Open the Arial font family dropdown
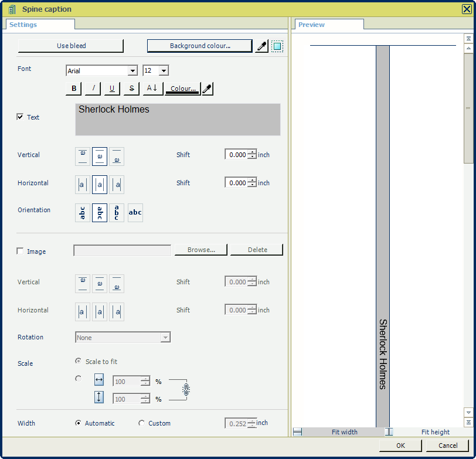Screen dimensions: 476x459 132,71
